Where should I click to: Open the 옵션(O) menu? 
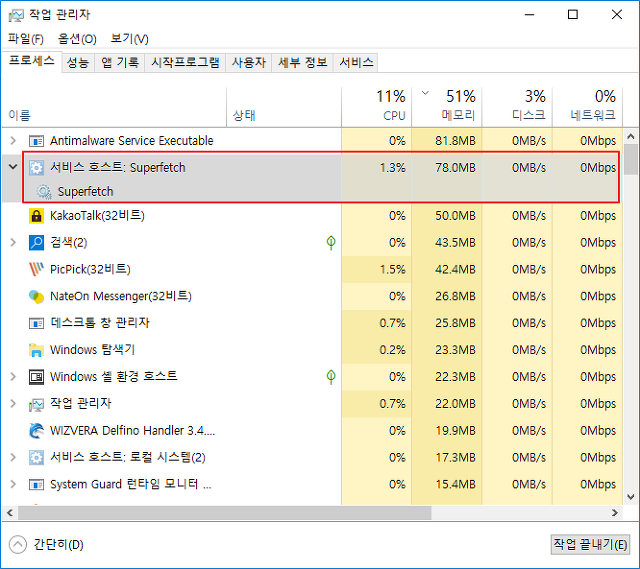77,39
